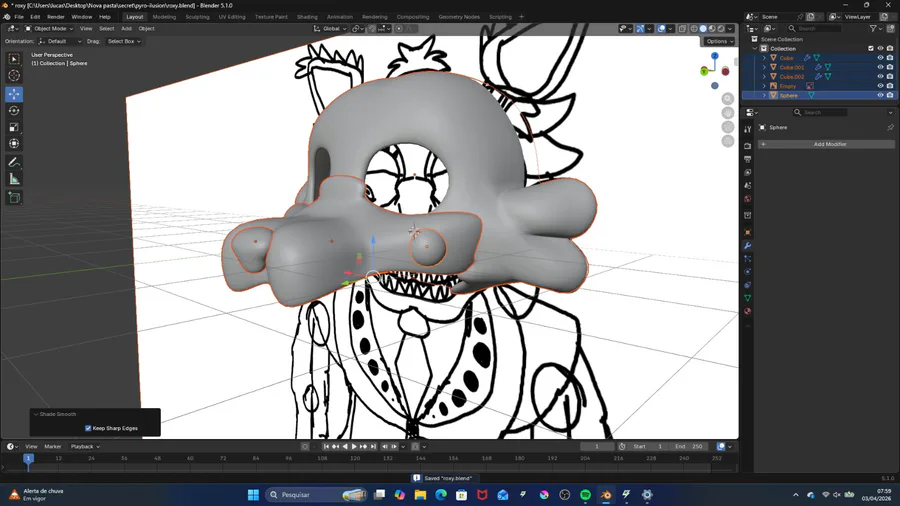
Task: Open the viewport Add menu
Action: (x=126, y=29)
